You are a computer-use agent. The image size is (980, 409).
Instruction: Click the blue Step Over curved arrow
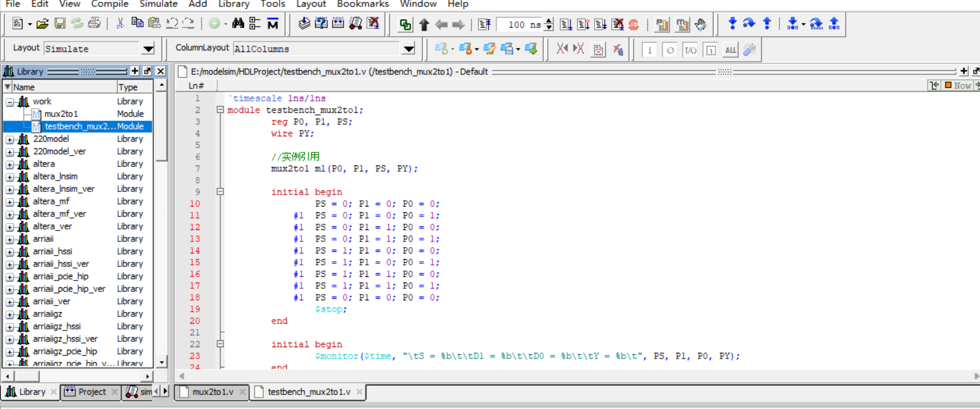coord(749,23)
